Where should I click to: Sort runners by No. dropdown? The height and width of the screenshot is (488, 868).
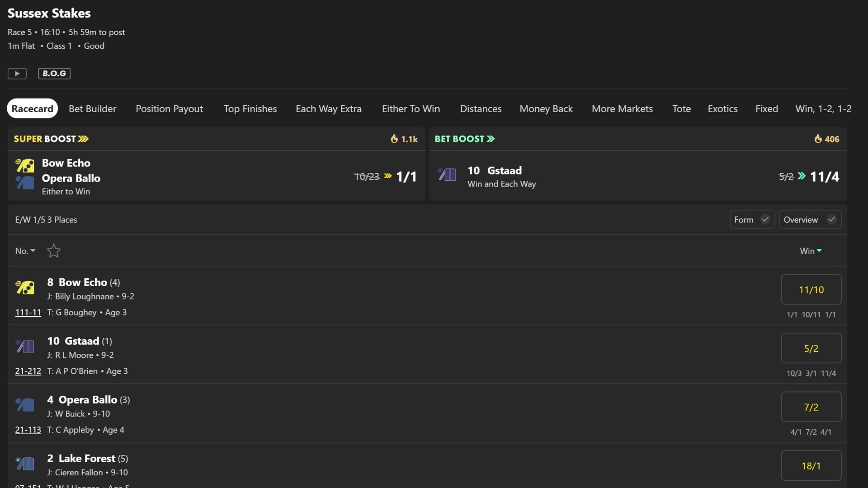click(25, 251)
